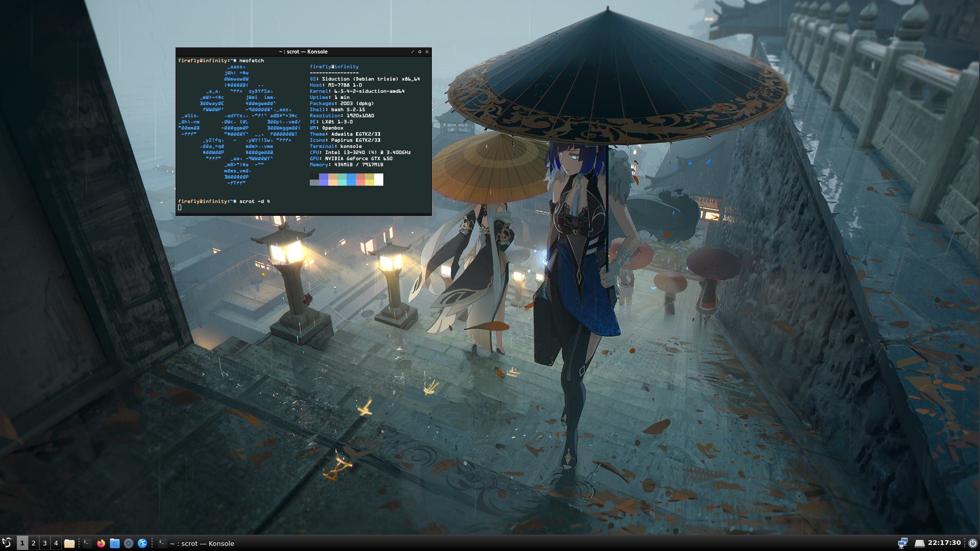Click the 'Host: MS-7788 1.0' line

[336, 85]
